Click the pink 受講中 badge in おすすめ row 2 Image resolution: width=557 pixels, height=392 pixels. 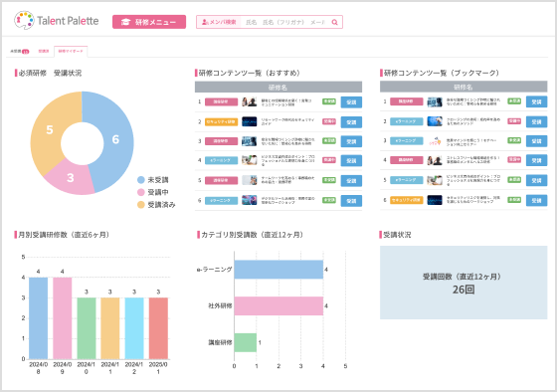pyautogui.click(x=329, y=121)
